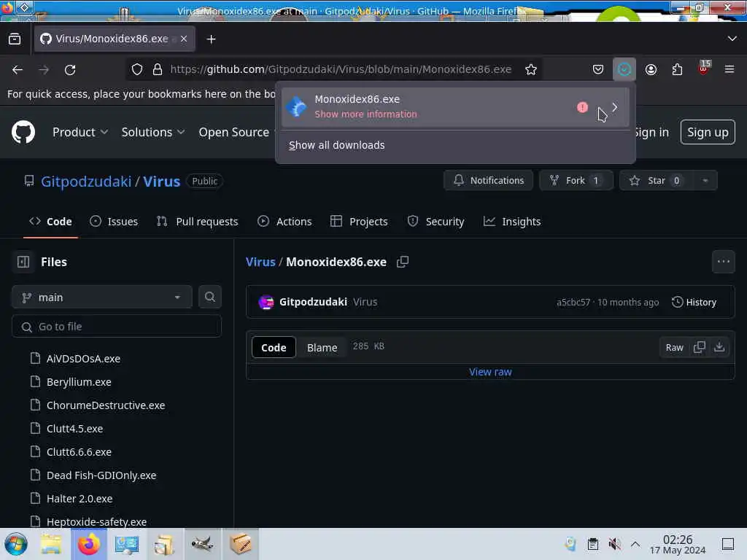Screen dimensions: 747x560
Task: Expand the Product navigation dropdown
Action: tap(80, 132)
